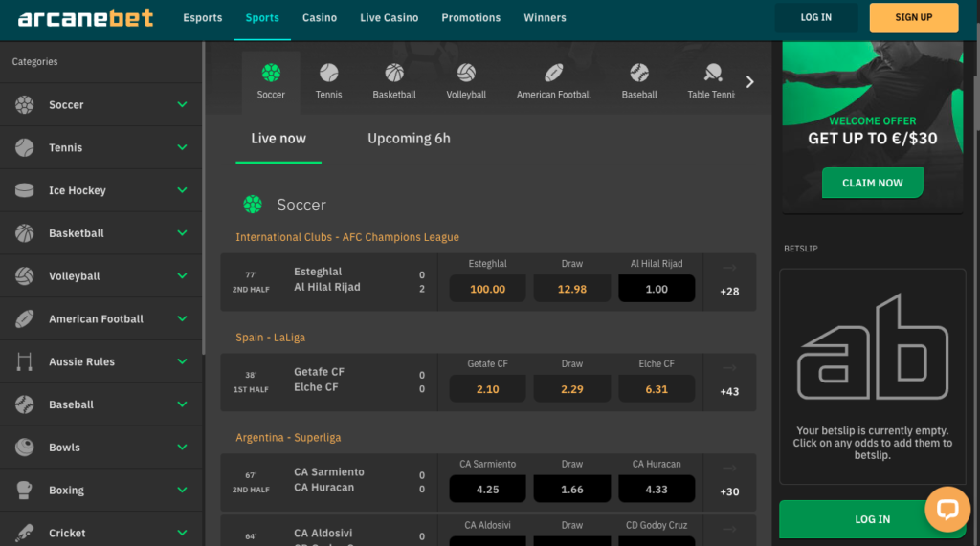Click Bowls icon in sidebar

pos(24,448)
